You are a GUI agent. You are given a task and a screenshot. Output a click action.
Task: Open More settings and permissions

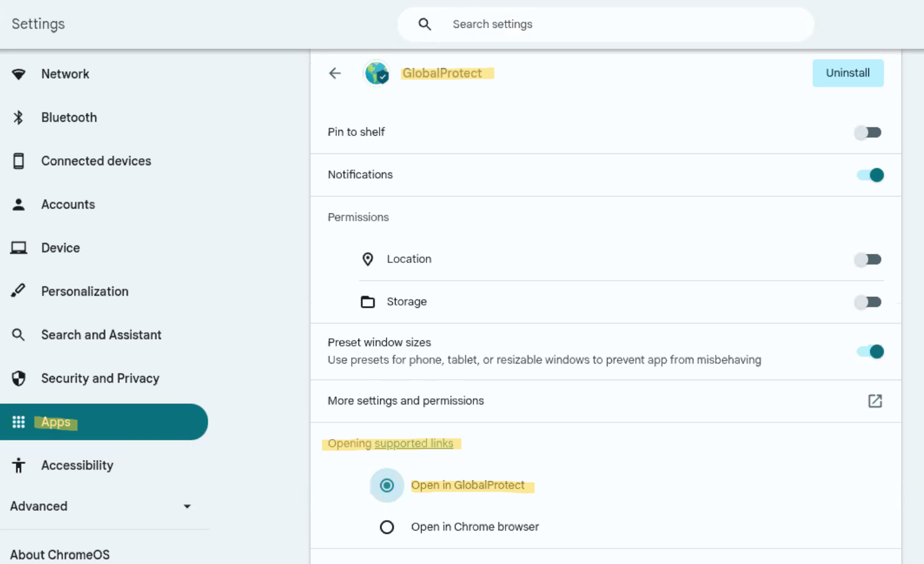coord(405,401)
